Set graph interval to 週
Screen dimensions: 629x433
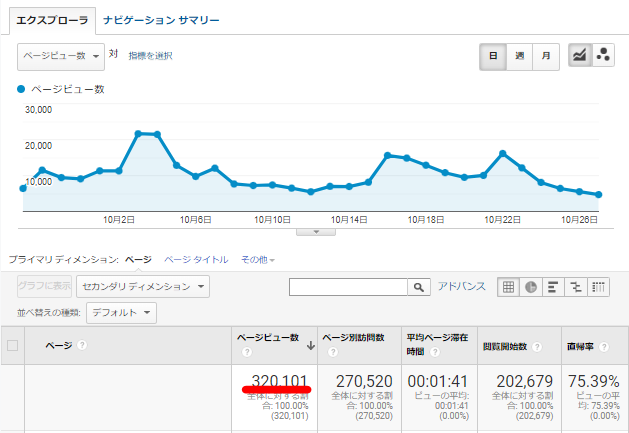520,57
